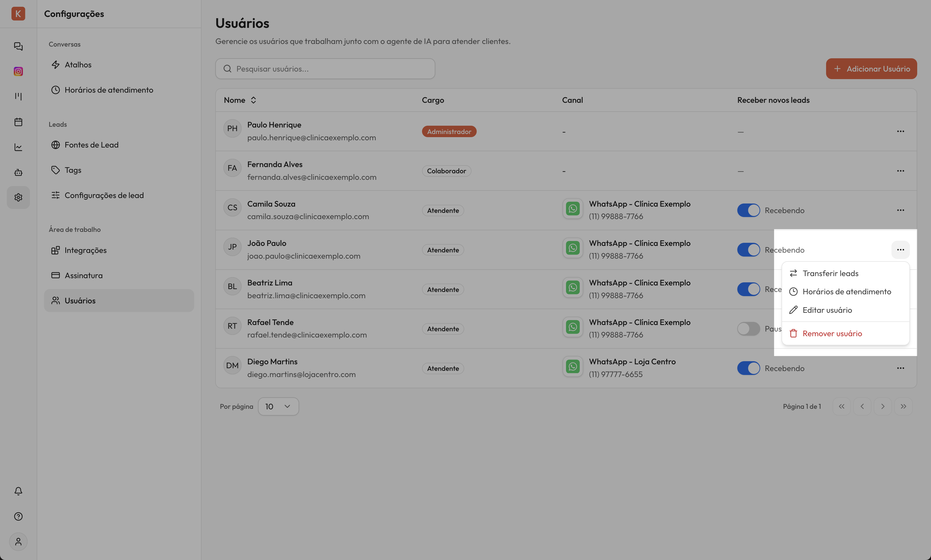The width and height of the screenshot is (931, 560).
Task: Click the Adicionar Usuário button
Action: 871,69
